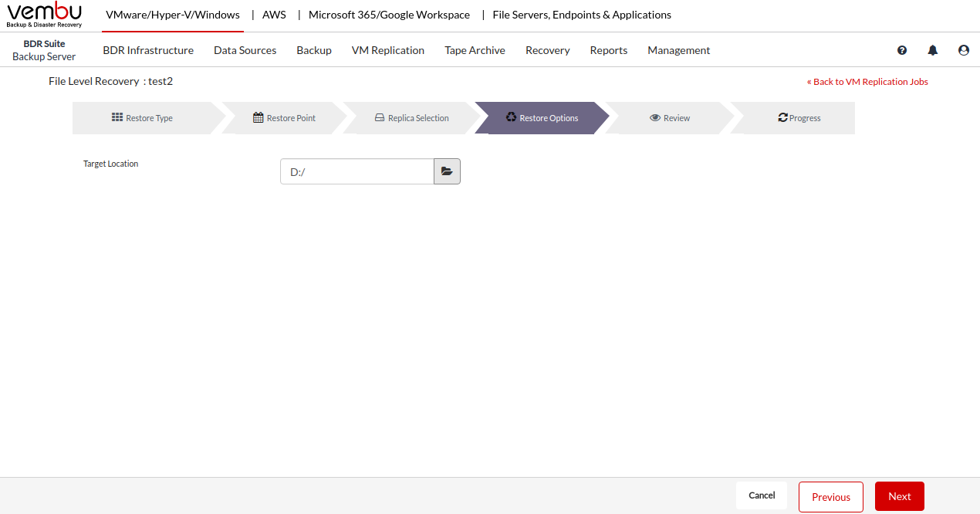This screenshot has height=514, width=980.
Task: Jump to the Review wizard step
Action: (x=670, y=118)
